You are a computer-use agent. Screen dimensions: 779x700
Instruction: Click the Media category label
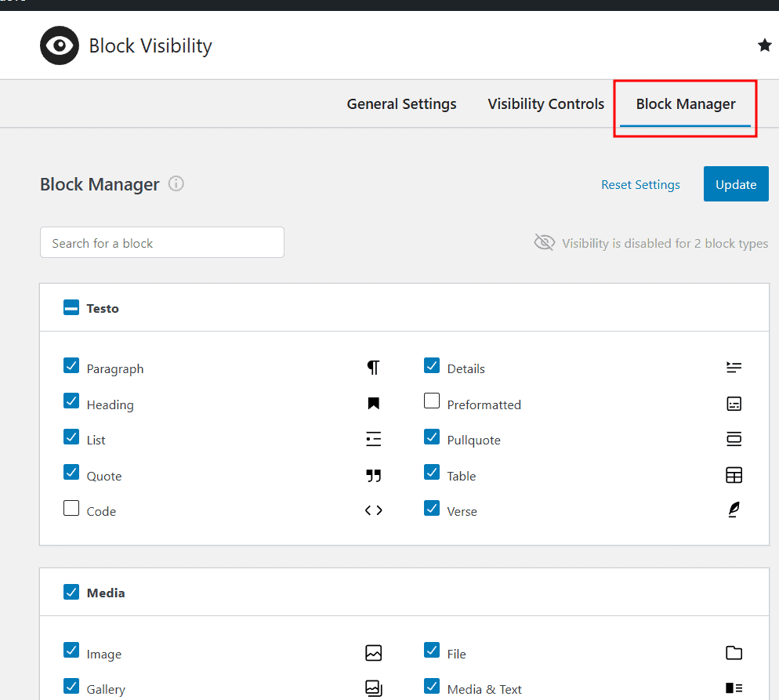pos(106,593)
